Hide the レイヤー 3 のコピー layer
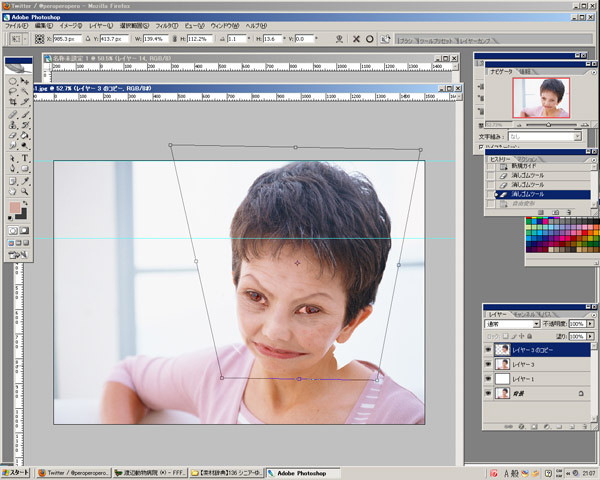 click(x=488, y=350)
